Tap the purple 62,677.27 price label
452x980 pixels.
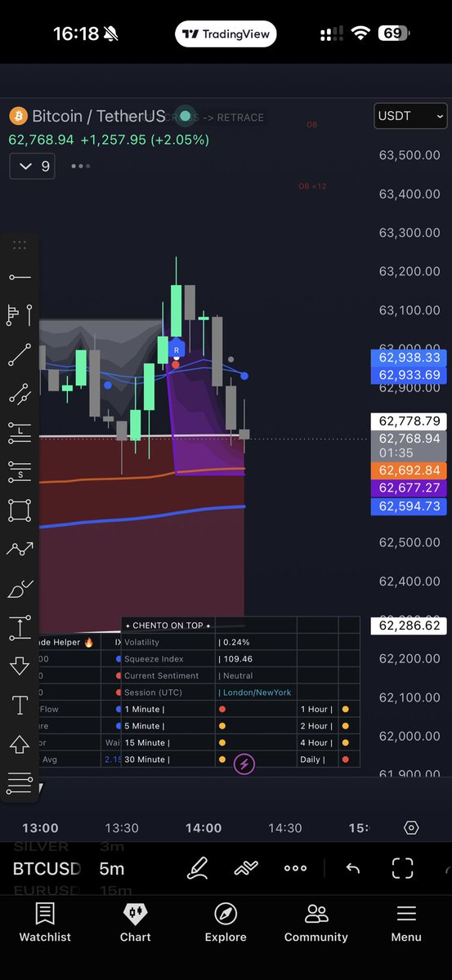click(x=409, y=488)
